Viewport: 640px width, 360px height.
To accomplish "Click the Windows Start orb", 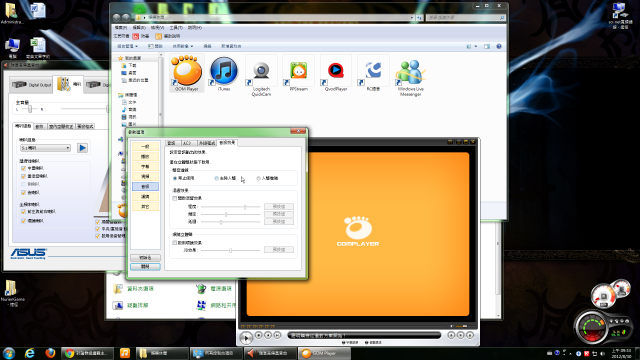I will 9,353.
